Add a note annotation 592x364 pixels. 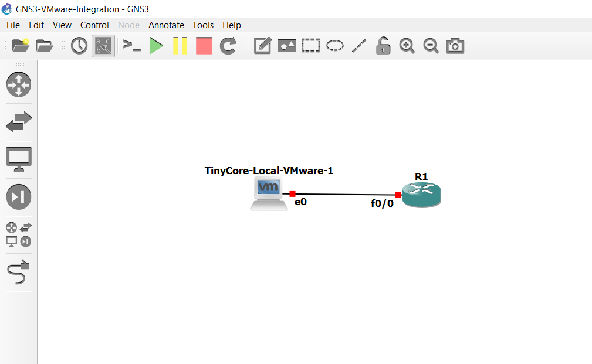click(262, 46)
